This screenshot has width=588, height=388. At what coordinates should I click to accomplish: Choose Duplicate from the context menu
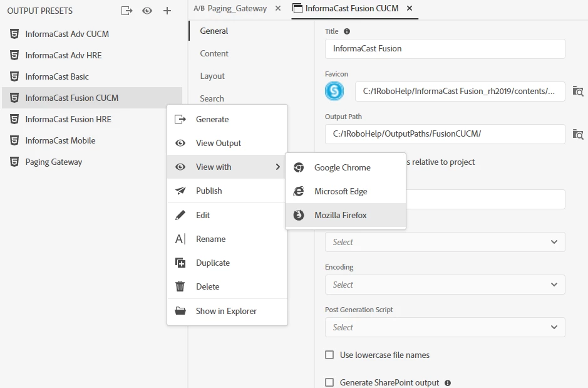(227, 263)
